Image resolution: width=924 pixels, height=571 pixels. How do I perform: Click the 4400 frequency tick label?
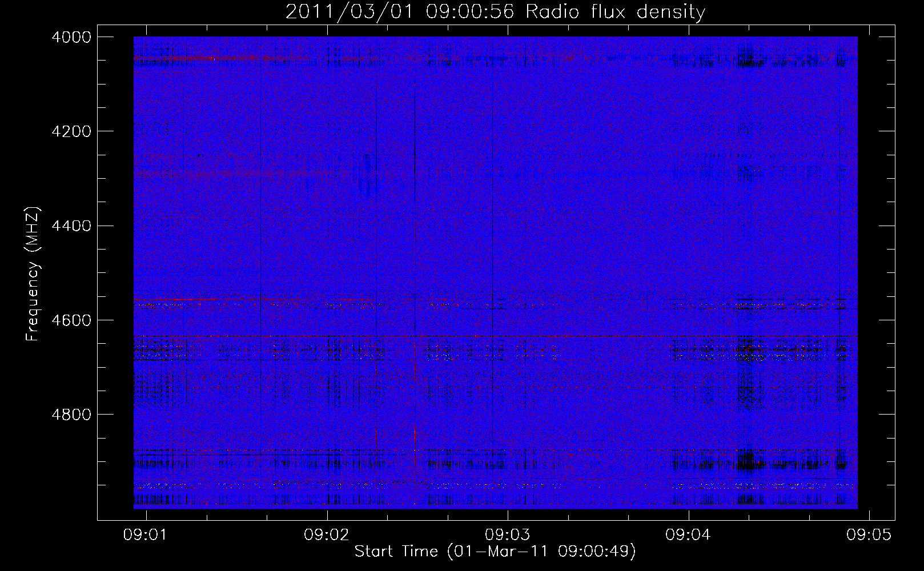coord(71,226)
